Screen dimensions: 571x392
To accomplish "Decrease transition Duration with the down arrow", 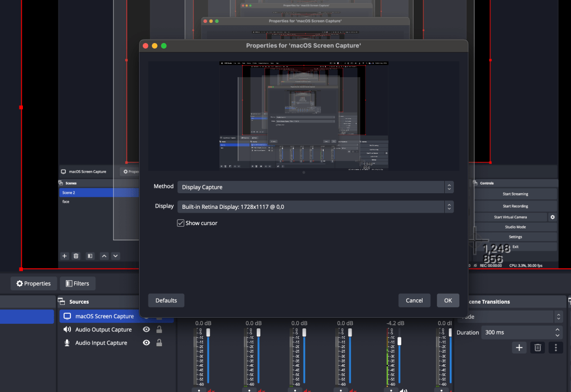I will click(558, 335).
